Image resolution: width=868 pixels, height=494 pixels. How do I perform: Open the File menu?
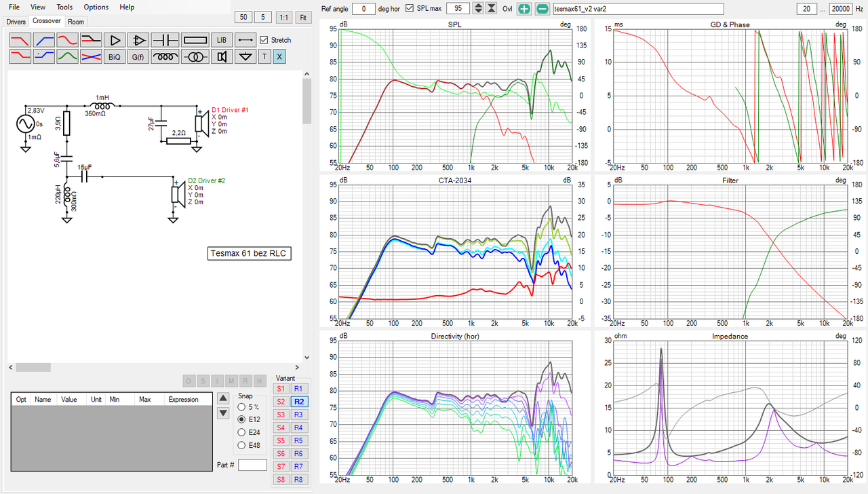[x=14, y=7]
